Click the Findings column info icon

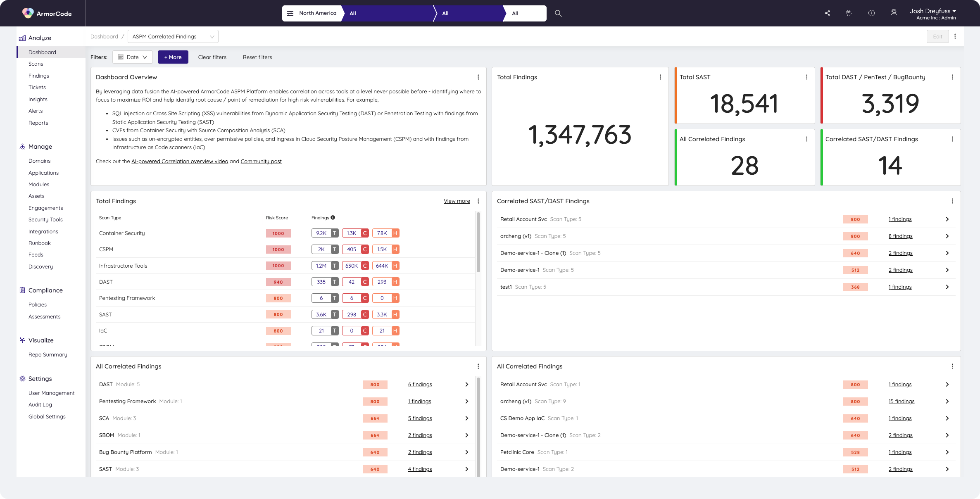click(x=333, y=218)
